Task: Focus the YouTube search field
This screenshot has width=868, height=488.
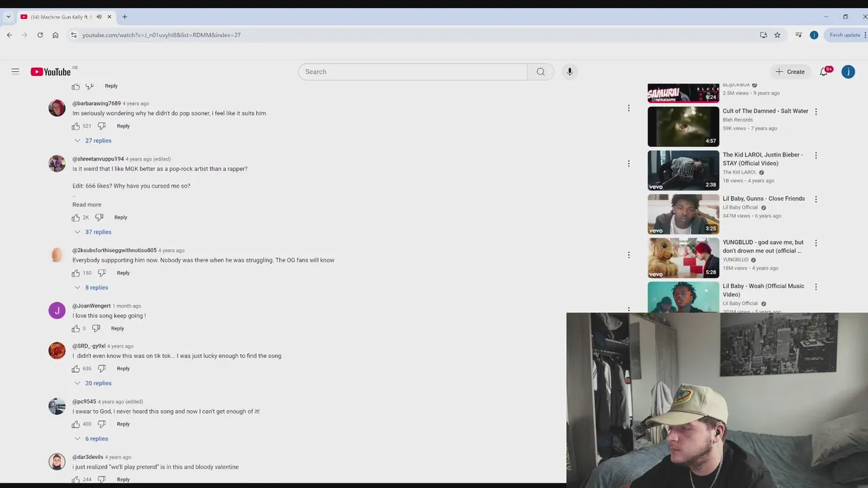Action: (x=412, y=72)
